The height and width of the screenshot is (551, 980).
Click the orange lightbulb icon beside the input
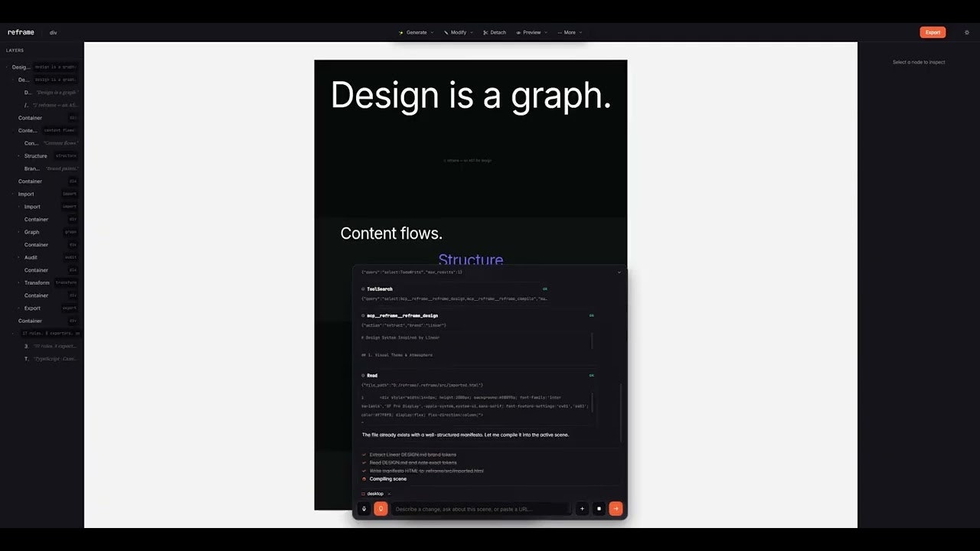(x=381, y=509)
